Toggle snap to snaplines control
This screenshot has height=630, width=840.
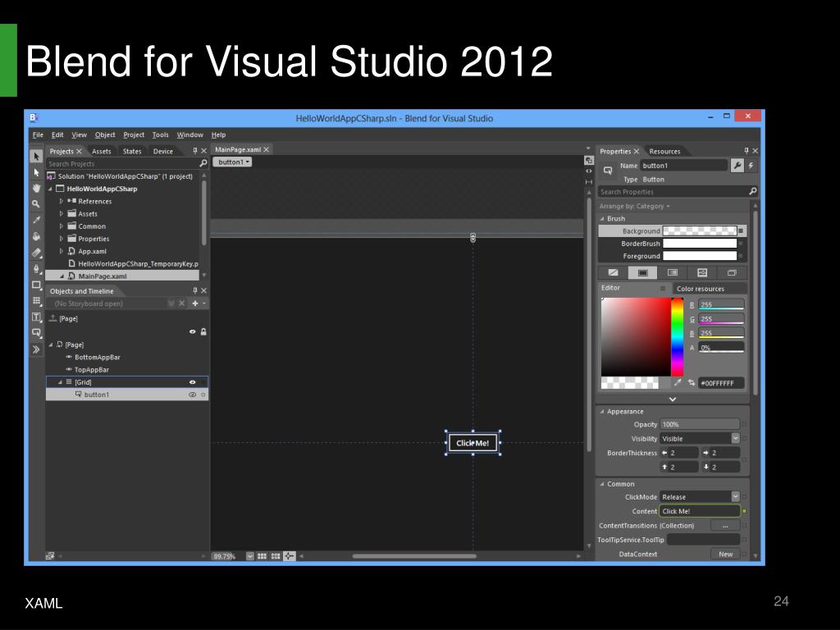click(x=290, y=556)
